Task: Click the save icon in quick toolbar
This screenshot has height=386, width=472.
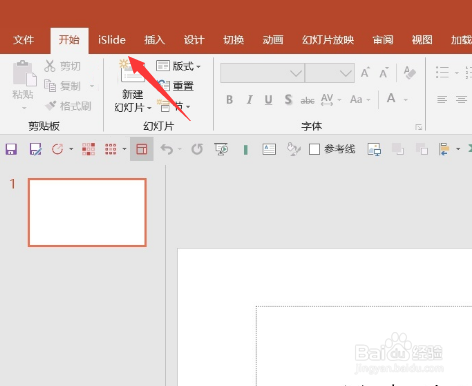Action: 11,149
